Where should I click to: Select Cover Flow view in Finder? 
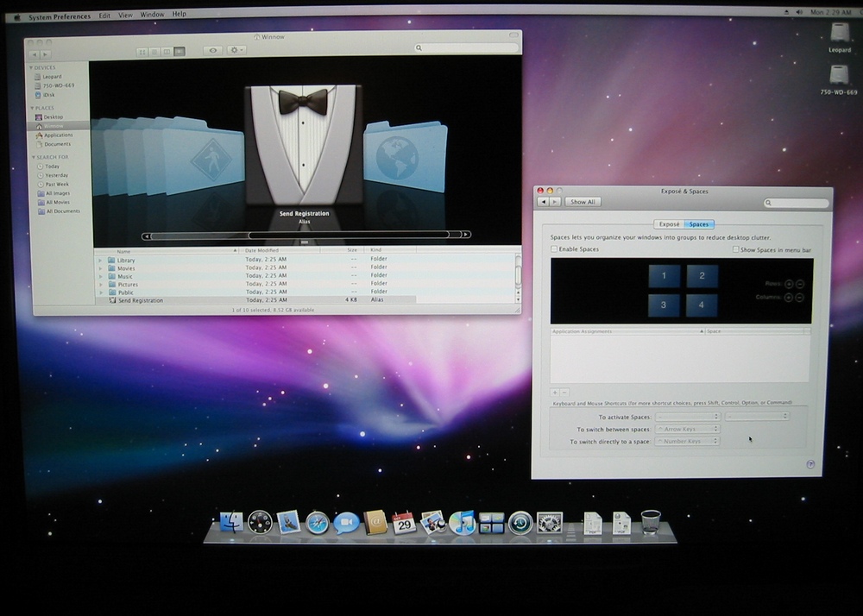(180, 52)
